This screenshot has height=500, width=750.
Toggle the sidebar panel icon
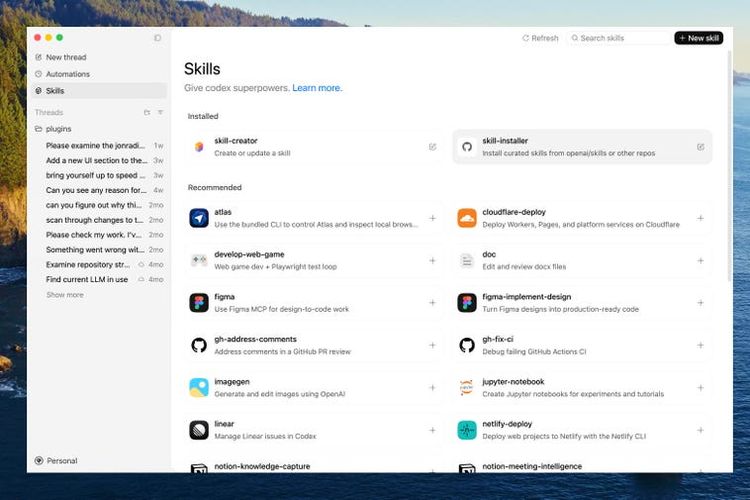point(157,38)
